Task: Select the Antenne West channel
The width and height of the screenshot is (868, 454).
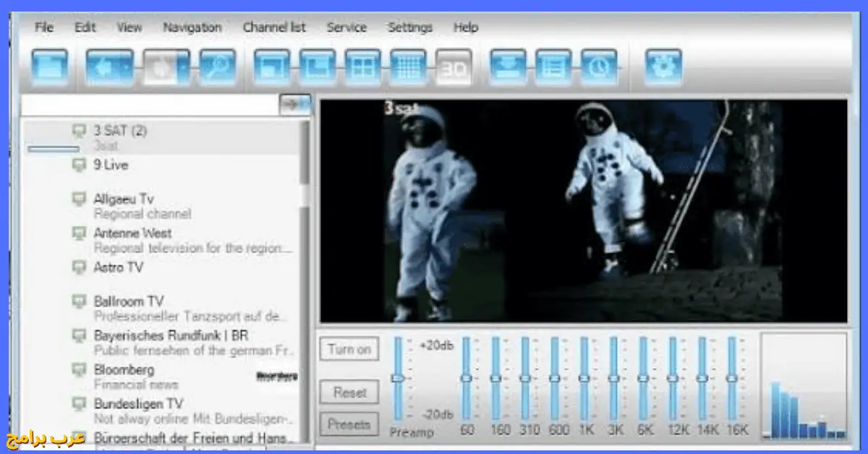Action: pos(133,233)
